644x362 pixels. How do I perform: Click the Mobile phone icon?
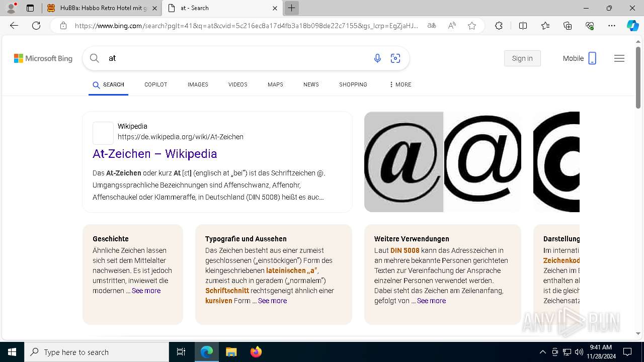coord(592,58)
